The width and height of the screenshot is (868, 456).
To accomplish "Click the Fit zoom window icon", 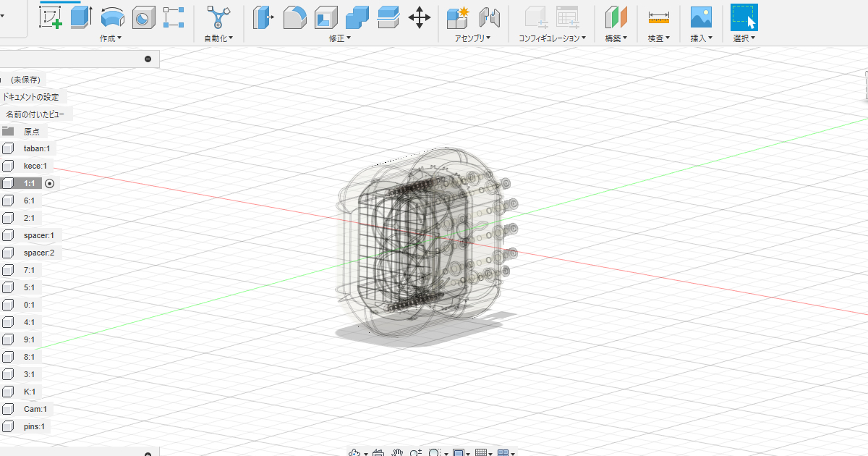I will pos(435,453).
